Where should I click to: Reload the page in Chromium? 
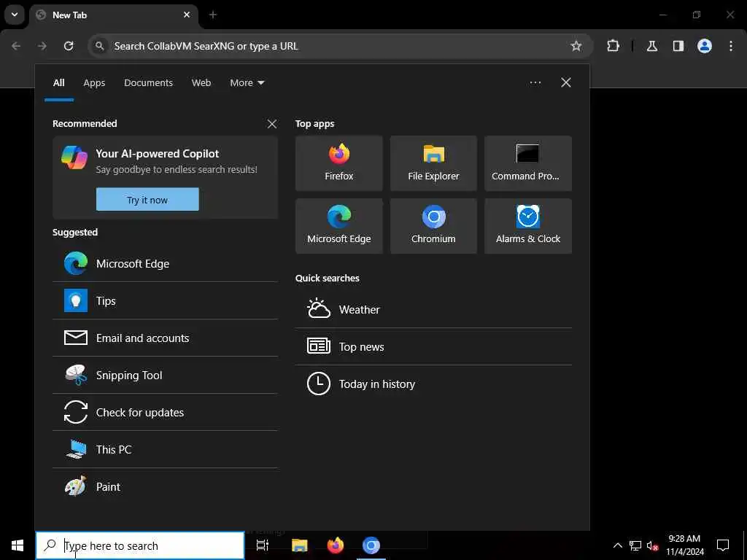click(69, 46)
